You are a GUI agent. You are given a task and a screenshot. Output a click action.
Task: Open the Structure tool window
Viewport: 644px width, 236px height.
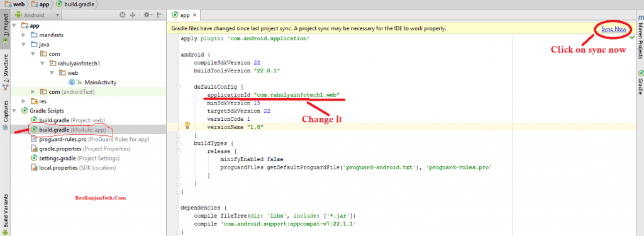point(5,72)
